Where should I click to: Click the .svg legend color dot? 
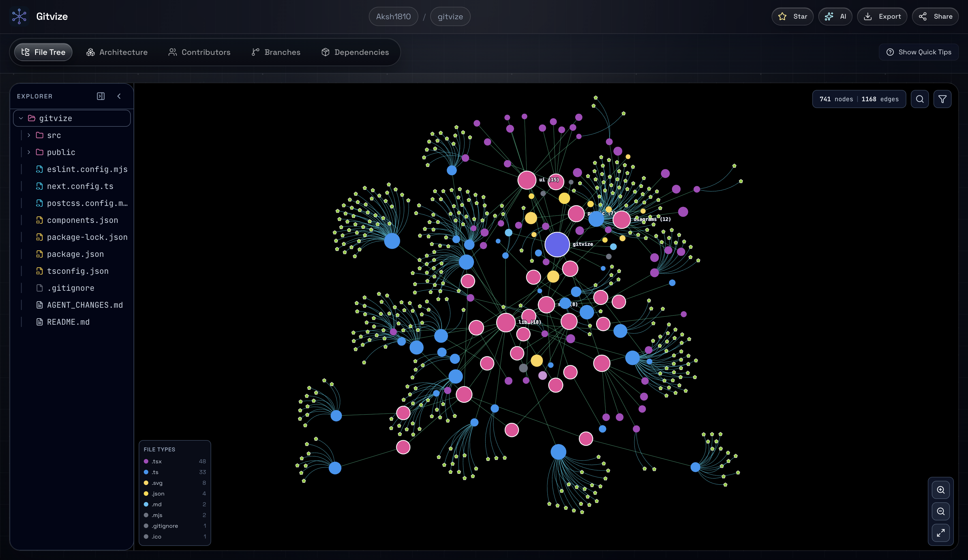coord(146,483)
